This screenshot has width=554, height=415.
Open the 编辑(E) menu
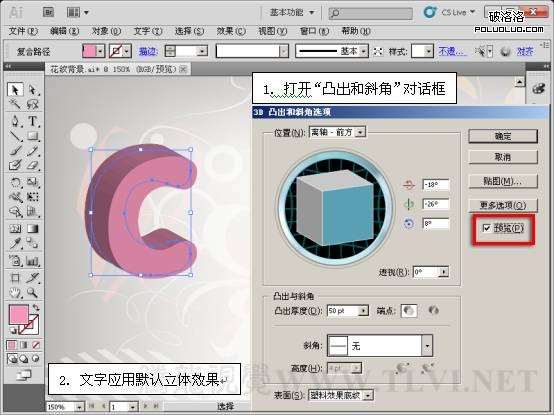coord(64,31)
